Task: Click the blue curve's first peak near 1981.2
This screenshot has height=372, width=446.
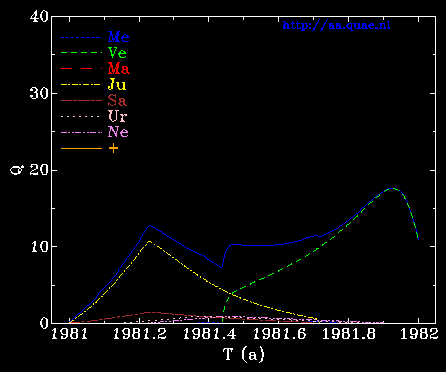Action: point(150,225)
